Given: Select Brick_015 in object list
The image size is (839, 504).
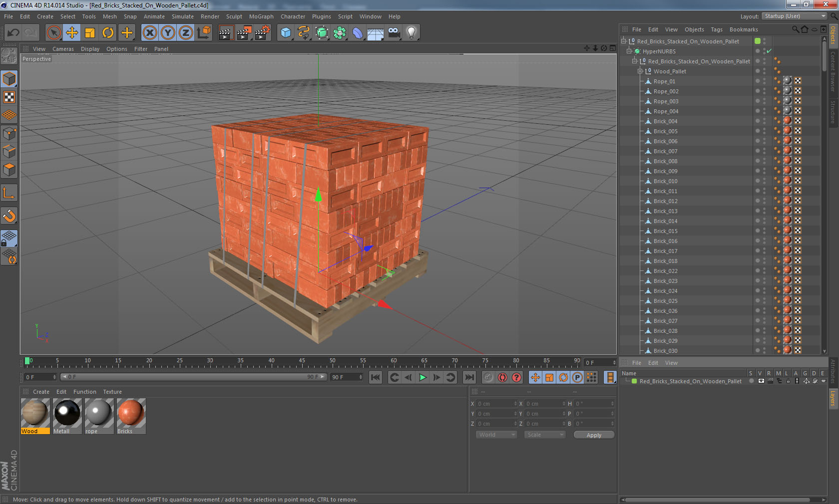Looking at the screenshot, I should tap(665, 231).
